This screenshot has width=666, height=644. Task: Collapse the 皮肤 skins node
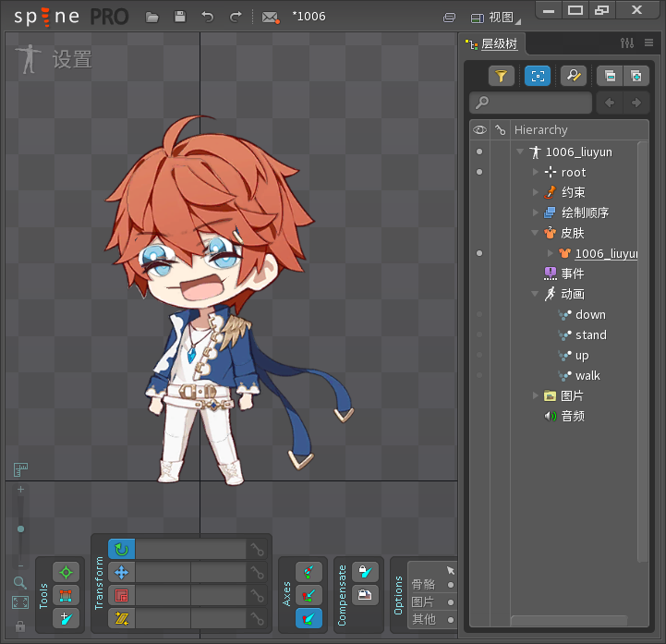535,233
